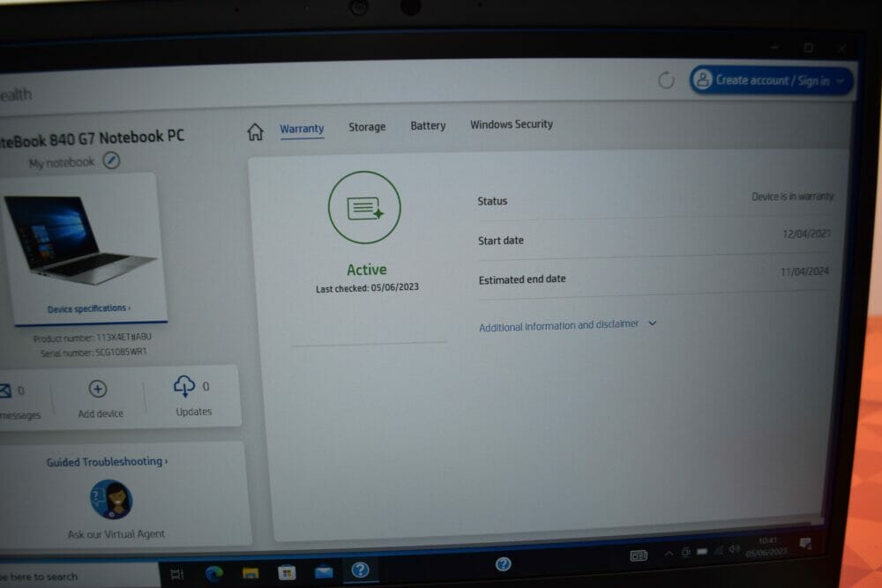
Task: Click the Ask our Virtual Agent text
Action: (x=116, y=534)
